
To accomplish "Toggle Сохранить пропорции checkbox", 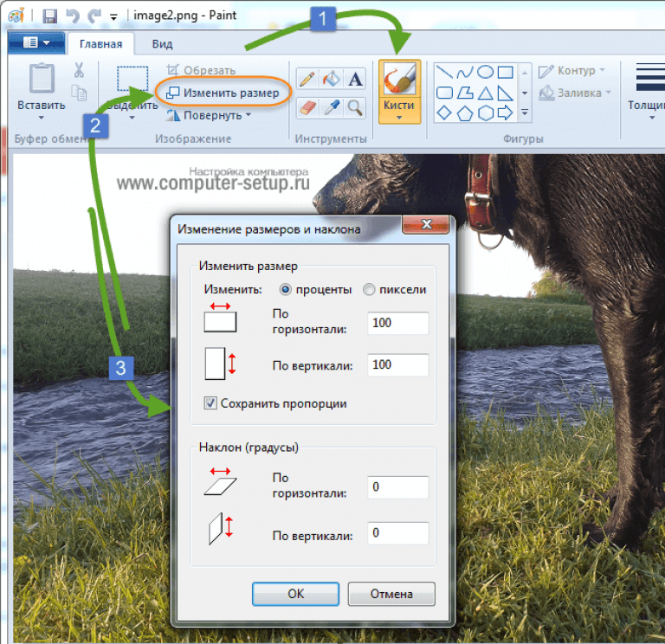I will 210,402.
